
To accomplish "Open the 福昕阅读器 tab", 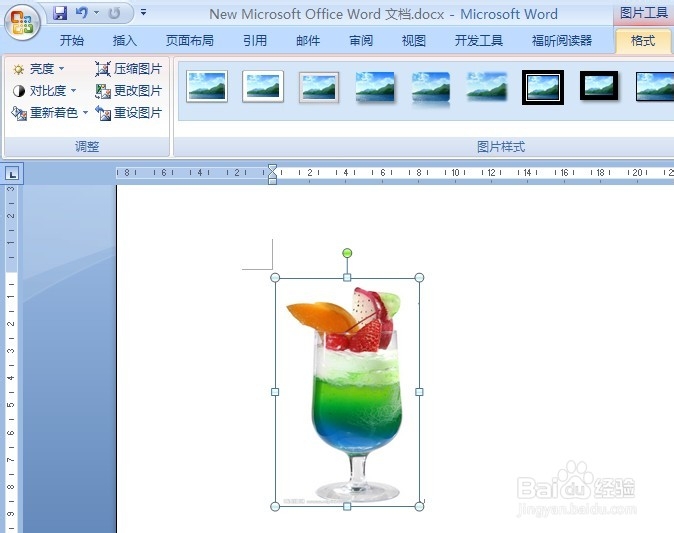I will [x=562, y=40].
